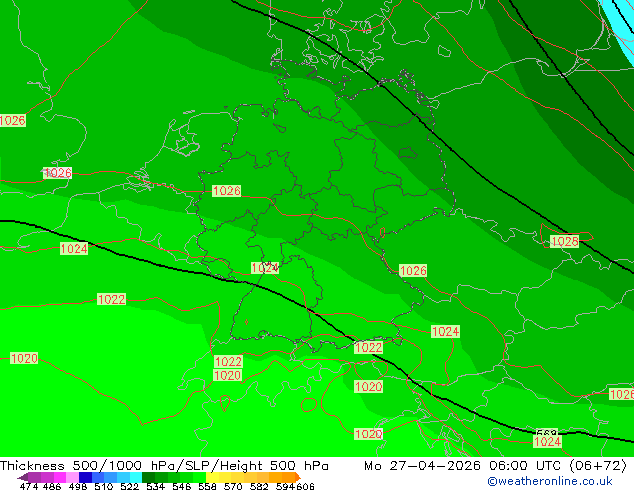Click legend value 606

[x=305, y=486]
